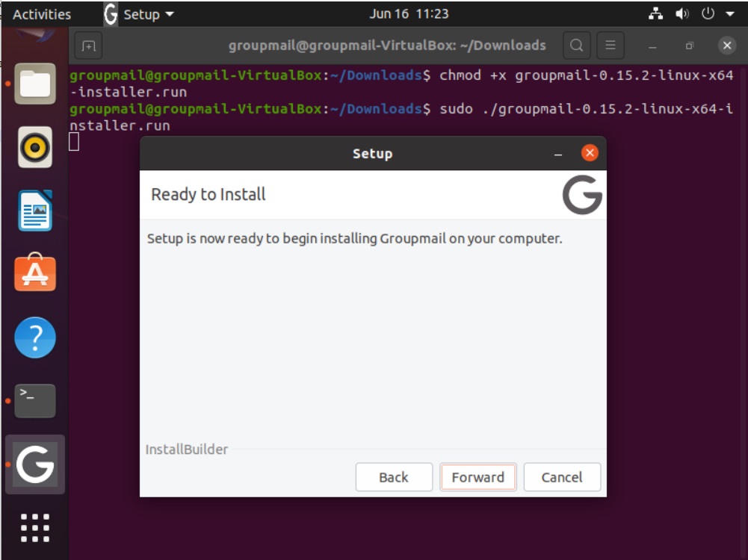Open Help from the dock

[35, 337]
